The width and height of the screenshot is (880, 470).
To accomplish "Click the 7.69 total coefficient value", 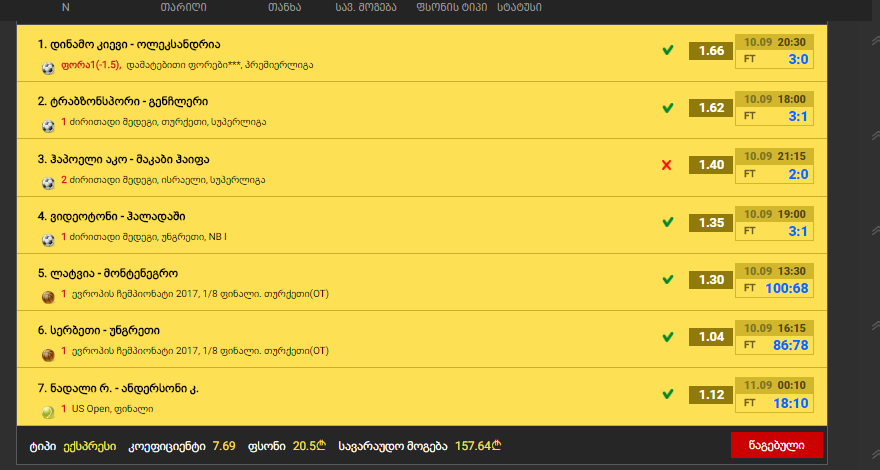I will pos(224,446).
